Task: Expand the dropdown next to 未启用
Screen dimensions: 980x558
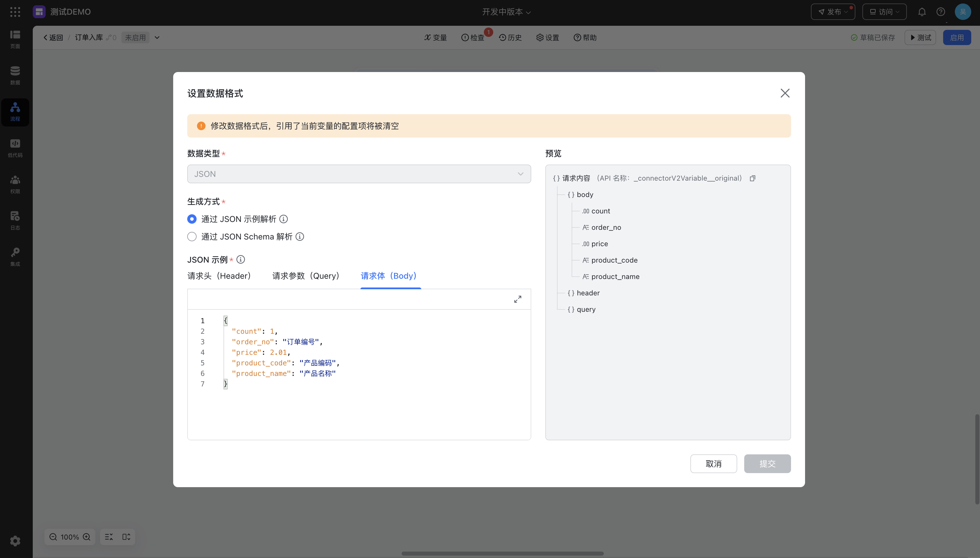Action: point(157,37)
